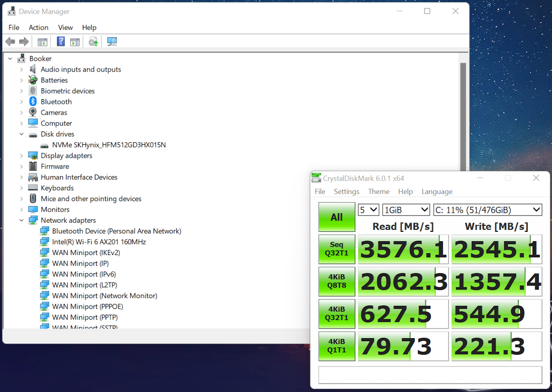Screen dimensions: 552x392
Task: Click the Show/Hide console tree toolbar icon
Action: [x=42, y=42]
